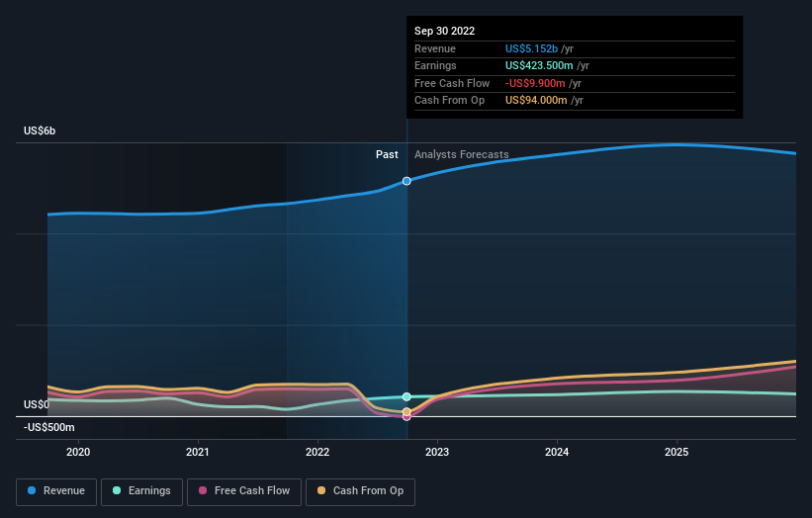Click the -US$500m y-axis label
The height and width of the screenshot is (518, 812).
tap(49, 427)
